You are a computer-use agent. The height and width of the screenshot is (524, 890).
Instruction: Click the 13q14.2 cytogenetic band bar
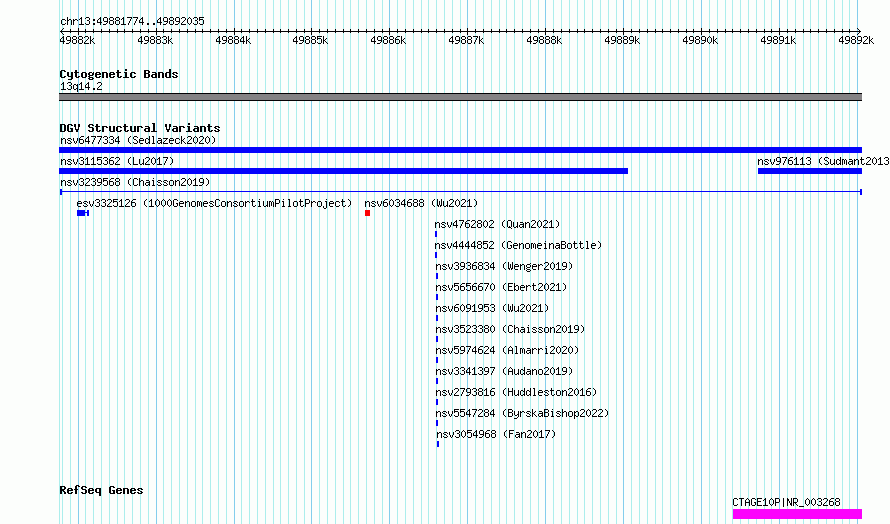460,97
